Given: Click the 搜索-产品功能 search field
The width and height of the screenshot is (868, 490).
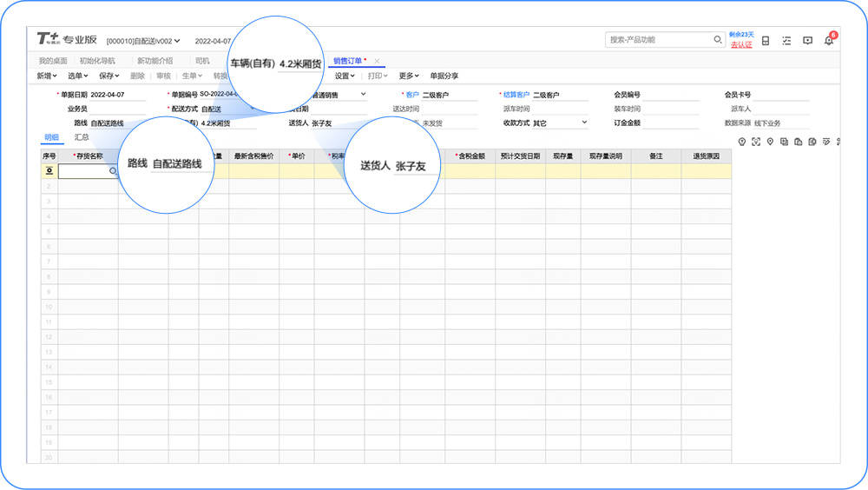Looking at the screenshot, I should pyautogui.click(x=659, y=40).
